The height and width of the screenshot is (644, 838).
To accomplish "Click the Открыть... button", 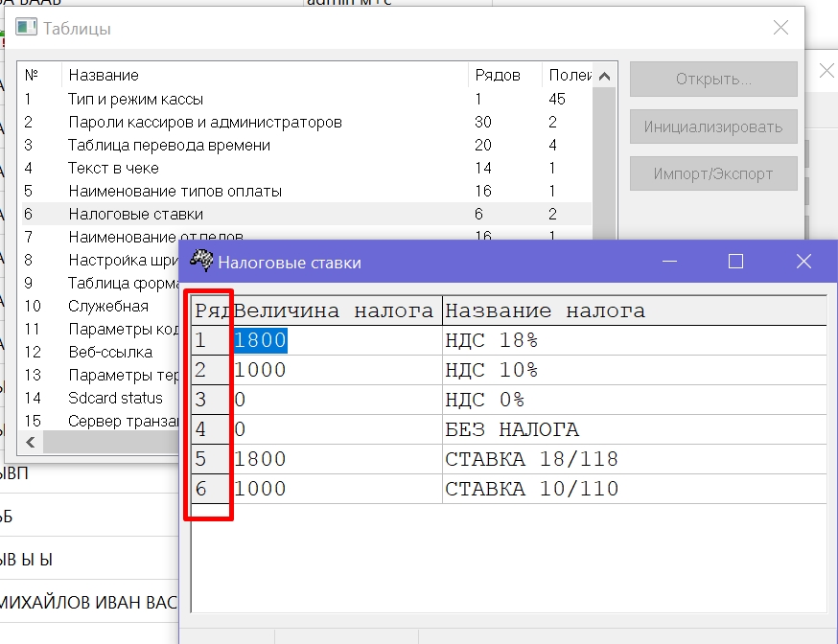I will coord(713,79).
